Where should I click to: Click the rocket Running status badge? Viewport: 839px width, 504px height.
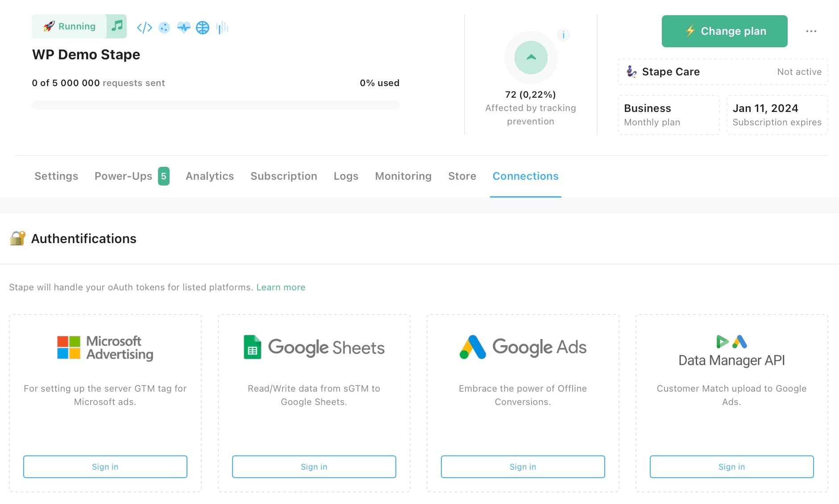(x=69, y=26)
